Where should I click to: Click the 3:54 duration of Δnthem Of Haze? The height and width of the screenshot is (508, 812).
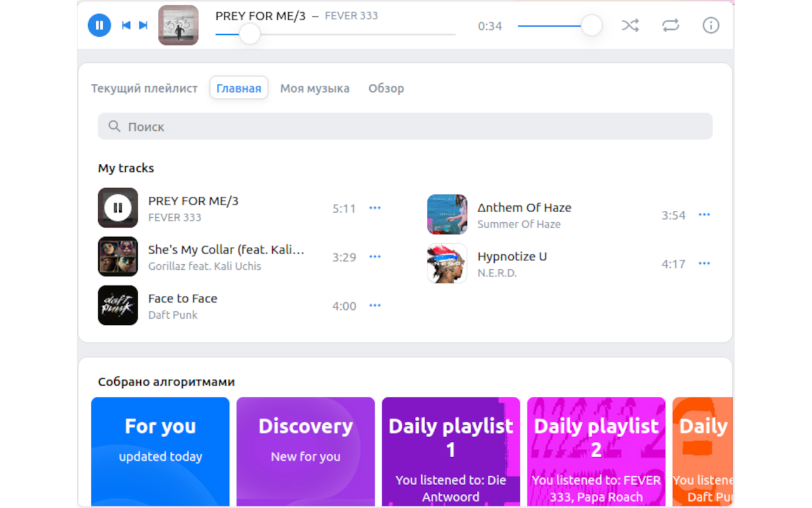pyautogui.click(x=673, y=215)
